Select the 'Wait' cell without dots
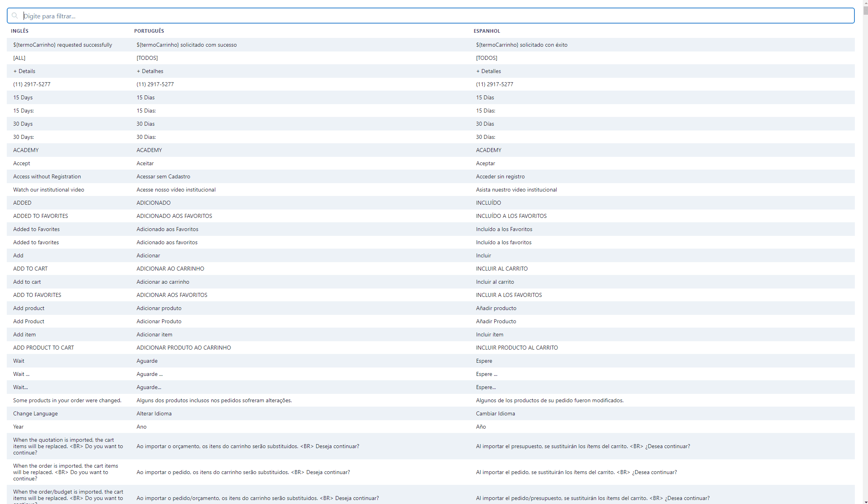 [19, 361]
